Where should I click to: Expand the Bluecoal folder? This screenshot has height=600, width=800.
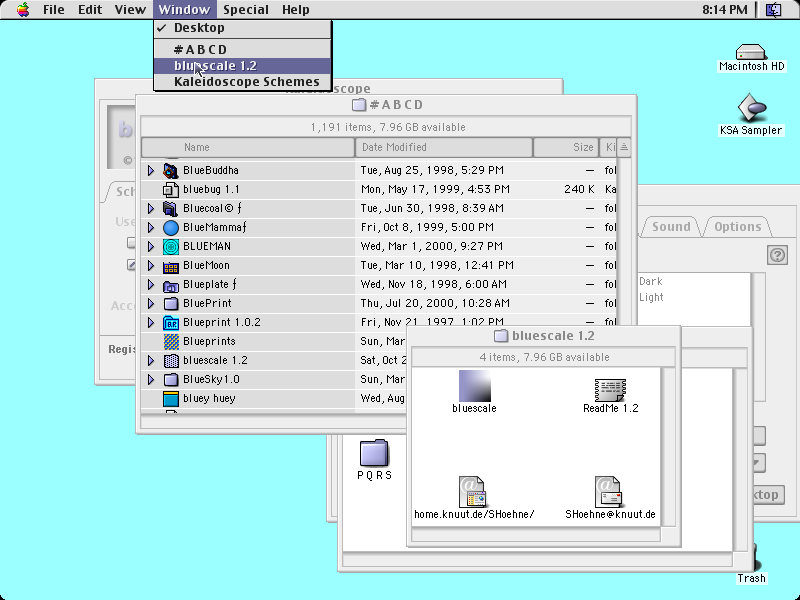click(x=151, y=208)
